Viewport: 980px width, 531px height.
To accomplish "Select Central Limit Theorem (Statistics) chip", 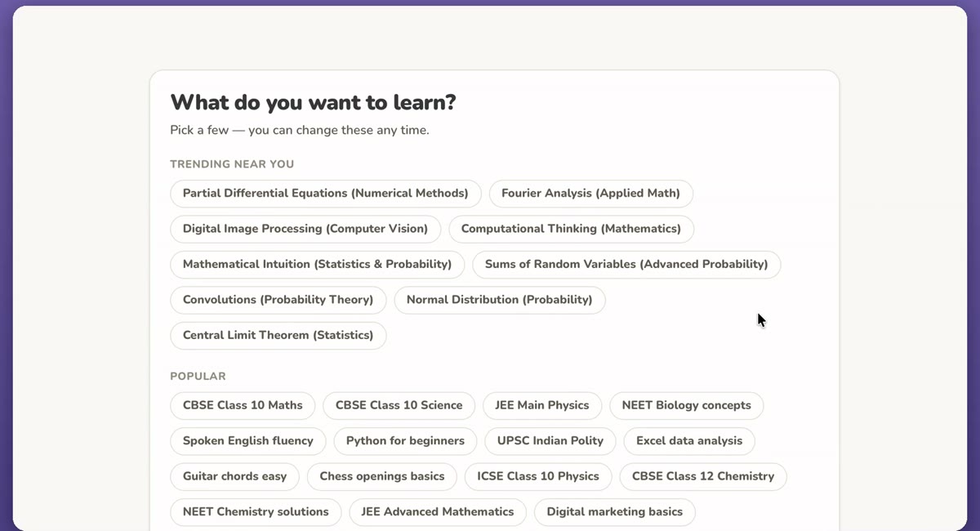I will (278, 335).
